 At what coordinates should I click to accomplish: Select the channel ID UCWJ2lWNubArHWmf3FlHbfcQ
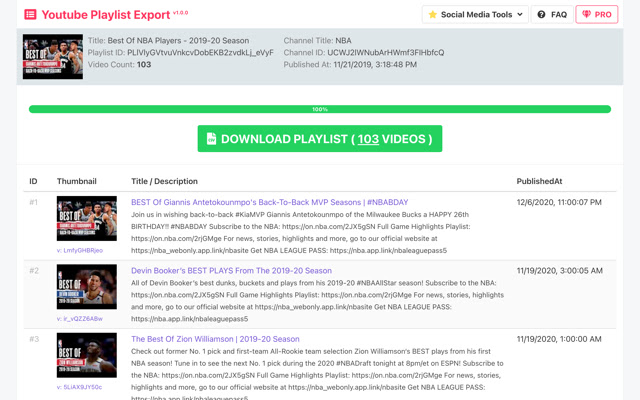click(x=386, y=53)
